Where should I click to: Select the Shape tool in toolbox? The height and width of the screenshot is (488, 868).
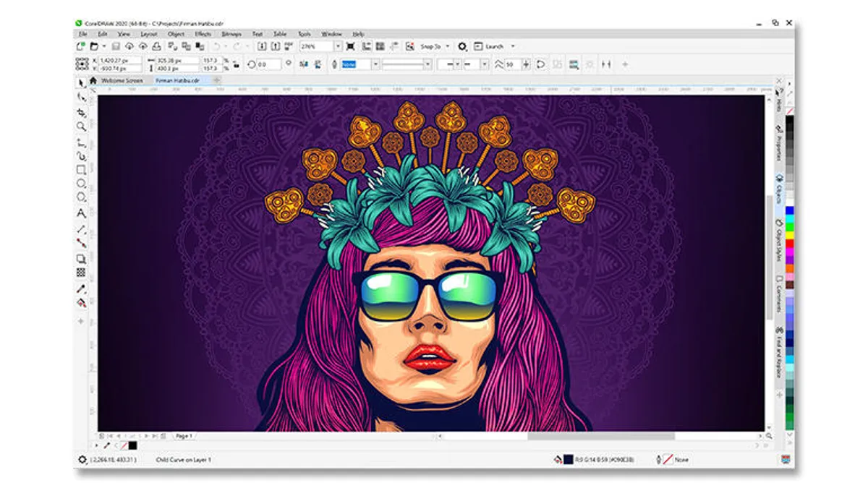(x=81, y=97)
